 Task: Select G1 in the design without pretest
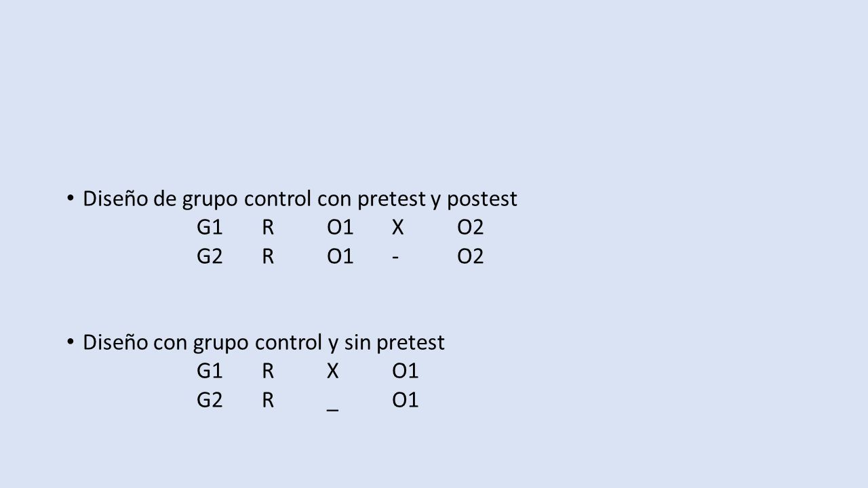click(x=210, y=371)
